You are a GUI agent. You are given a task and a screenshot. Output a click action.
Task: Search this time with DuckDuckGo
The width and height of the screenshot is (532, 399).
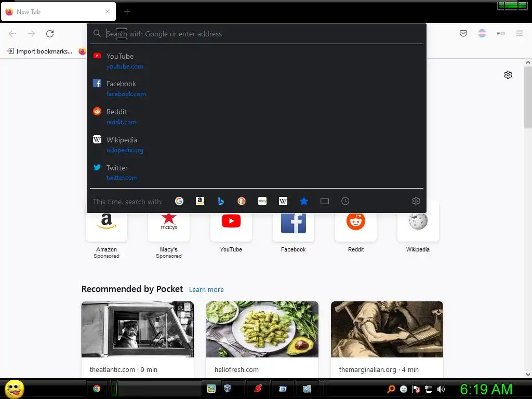coord(241,201)
